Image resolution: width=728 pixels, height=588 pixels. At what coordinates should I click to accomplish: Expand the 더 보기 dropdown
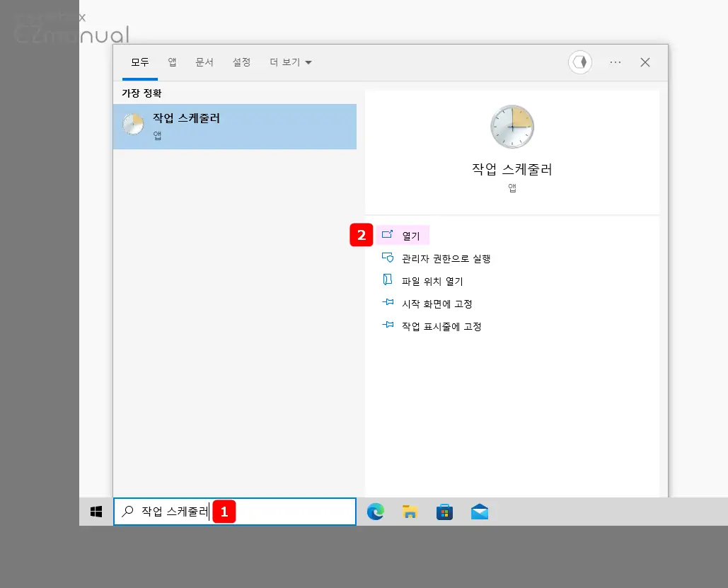[291, 62]
